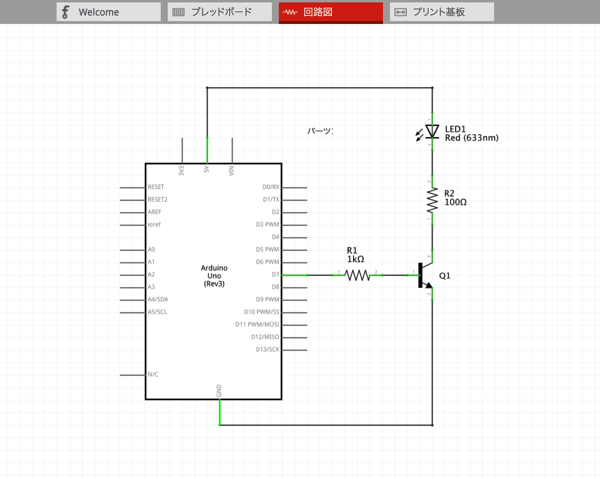Click the Red (633nm) label
This screenshot has height=479, width=600.
pyautogui.click(x=471, y=138)
